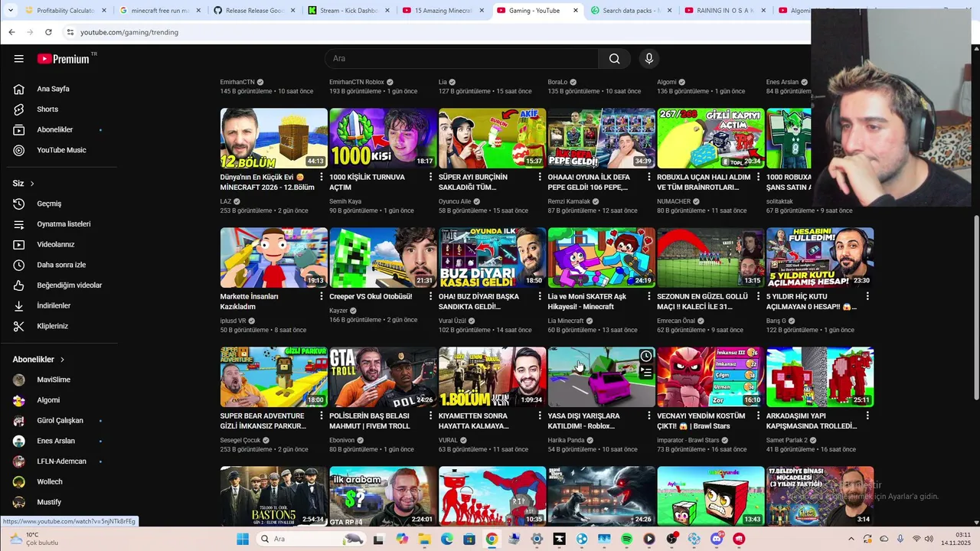Click the Chrome back arrow
Screen dimensions: 980x551
[11, 32]
